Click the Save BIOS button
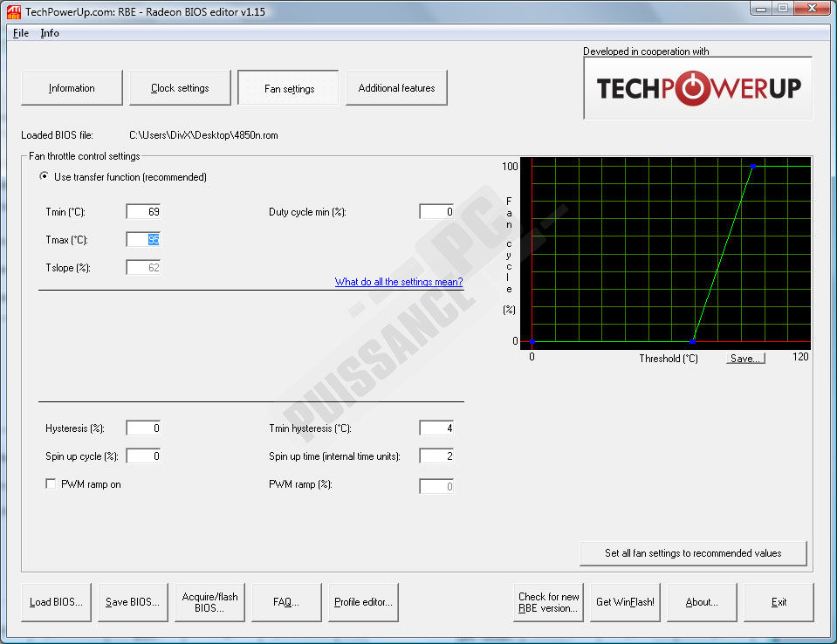837x644 pixels. point(133,602)
